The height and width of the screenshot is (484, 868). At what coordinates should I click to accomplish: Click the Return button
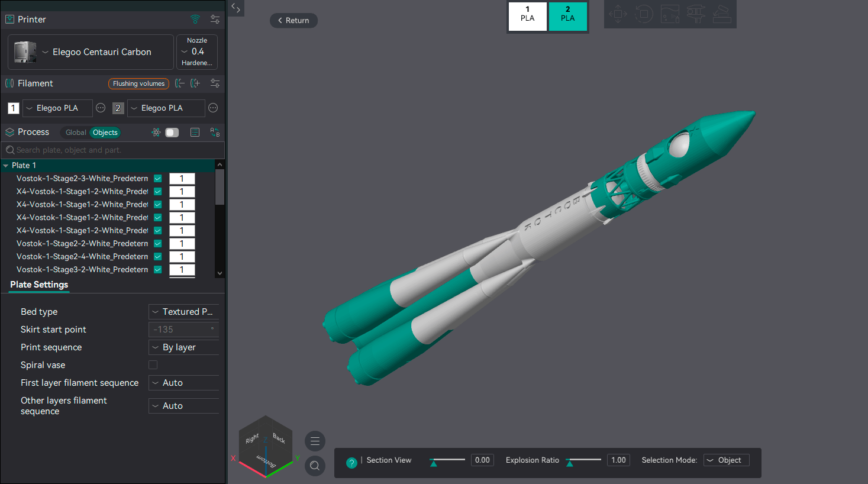click(x=293, y=20)
